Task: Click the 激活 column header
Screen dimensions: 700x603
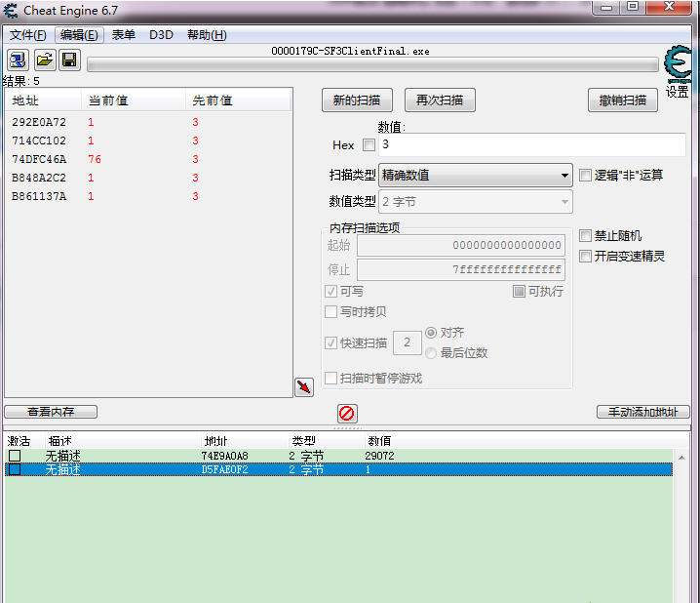Action: [19, 441]
